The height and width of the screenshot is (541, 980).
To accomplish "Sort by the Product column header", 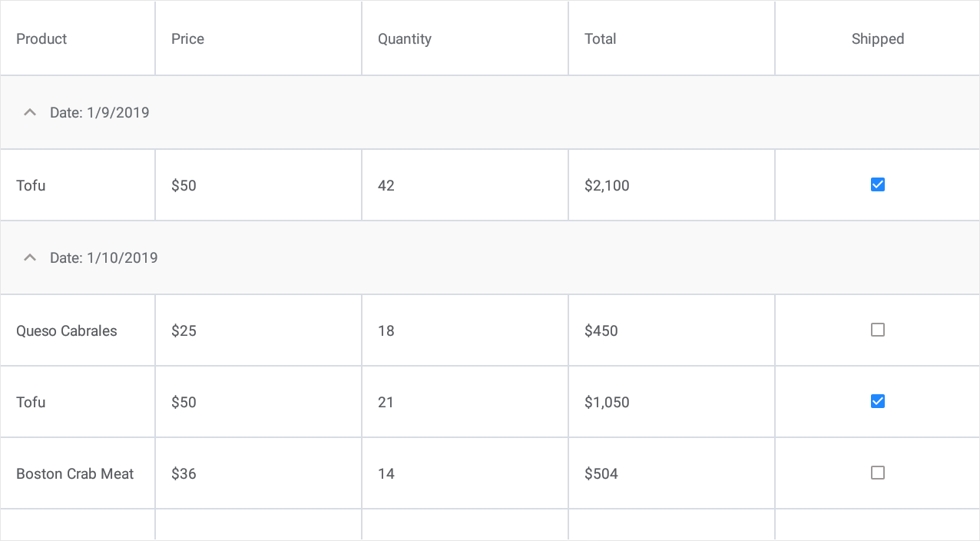I will coord(78,38).
